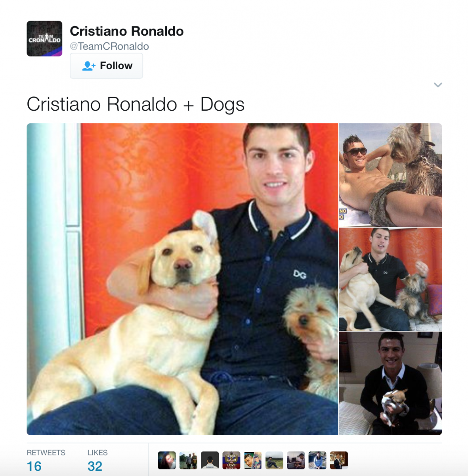The image size is (468, 476).
Task: Click the avatar showing Ronaldo jersey back
Action: pos(210,461)
